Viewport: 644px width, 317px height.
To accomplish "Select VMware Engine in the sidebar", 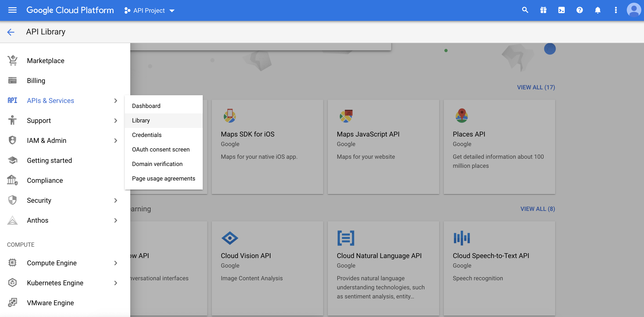I will click(51, 303).
